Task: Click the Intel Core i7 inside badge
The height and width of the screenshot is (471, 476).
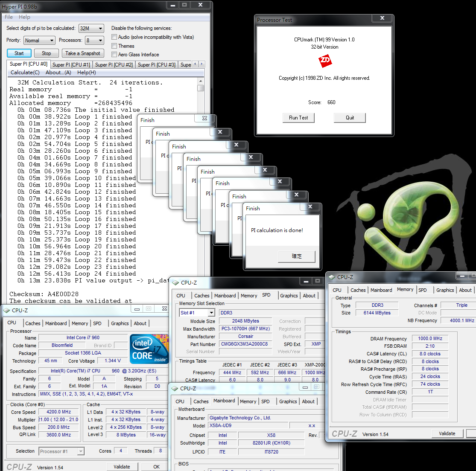Action: coord(149,349)
